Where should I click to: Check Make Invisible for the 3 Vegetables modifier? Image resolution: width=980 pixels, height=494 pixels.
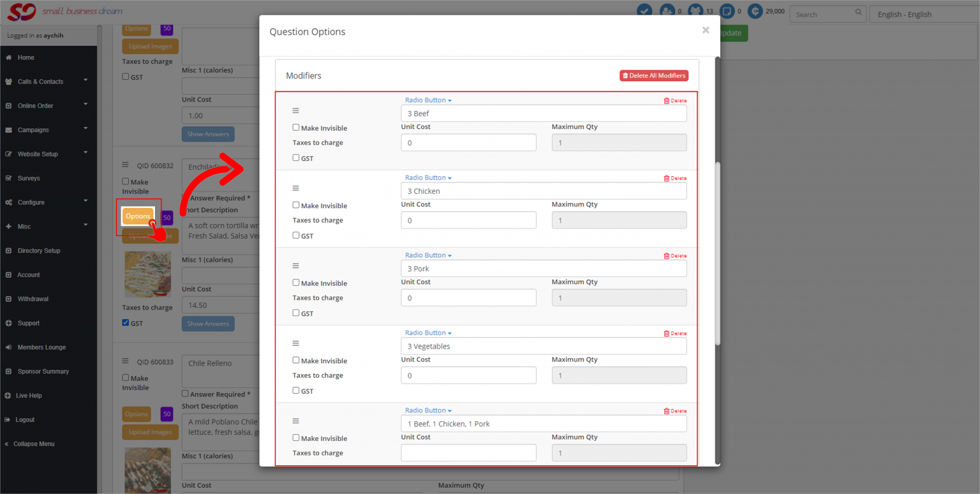296,360
